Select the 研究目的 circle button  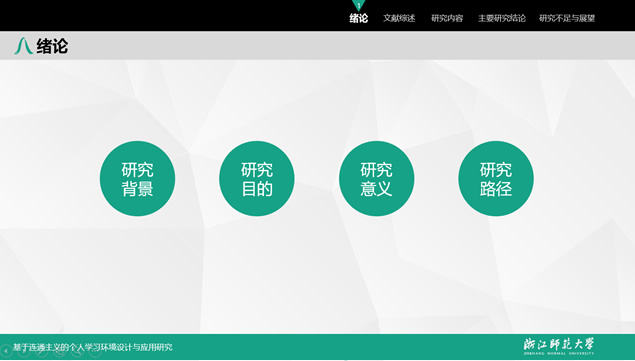click(x=257, y=179)
